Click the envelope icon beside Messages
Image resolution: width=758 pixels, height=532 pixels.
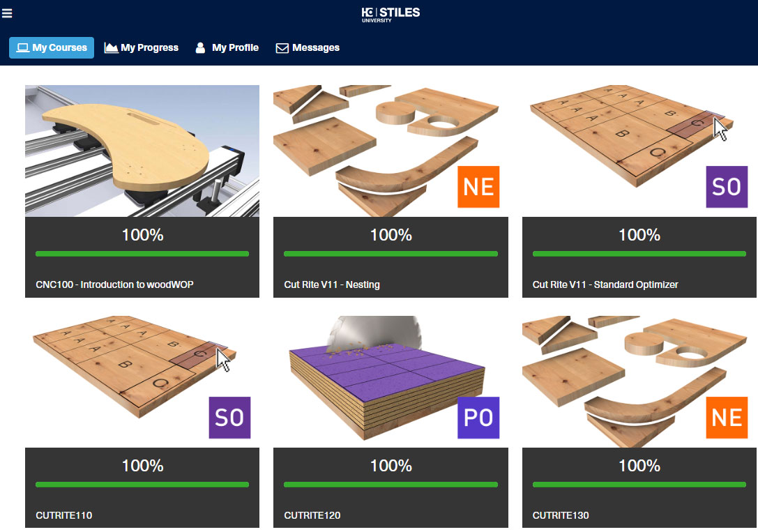pos(282,48)
